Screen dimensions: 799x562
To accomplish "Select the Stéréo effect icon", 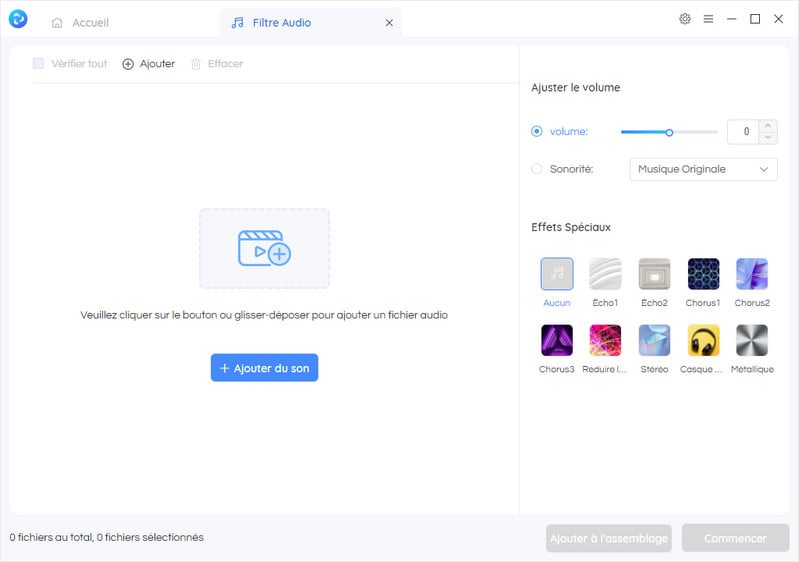I will pyautogui.click(x=654, y=340).
